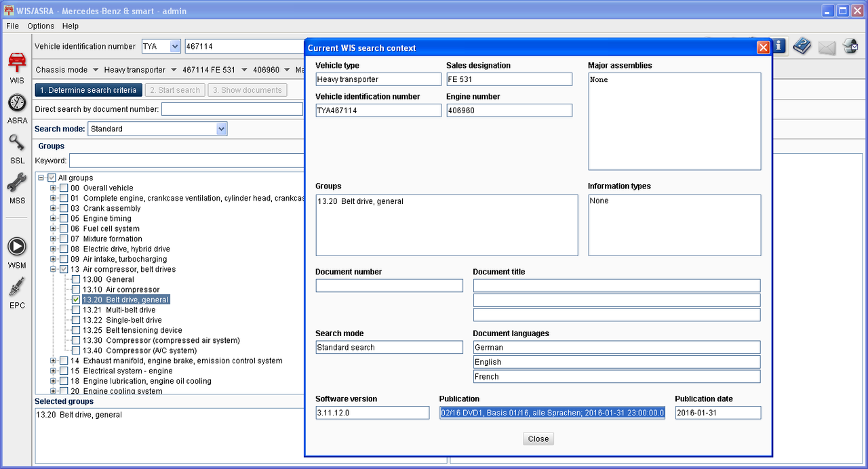The height and width of the screenshot is (469, 868).
Task: Check the 13.00 General checkbox
Action: coord(76,279)
